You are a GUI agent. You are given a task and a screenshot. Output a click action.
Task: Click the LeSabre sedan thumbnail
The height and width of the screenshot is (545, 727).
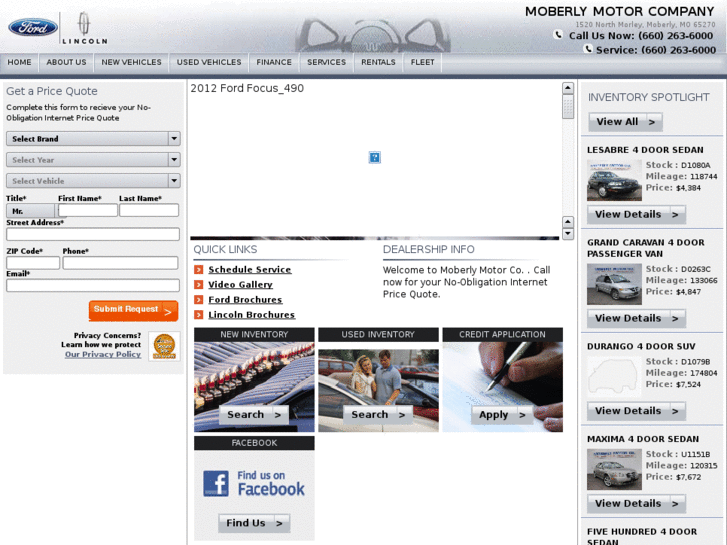614,180
